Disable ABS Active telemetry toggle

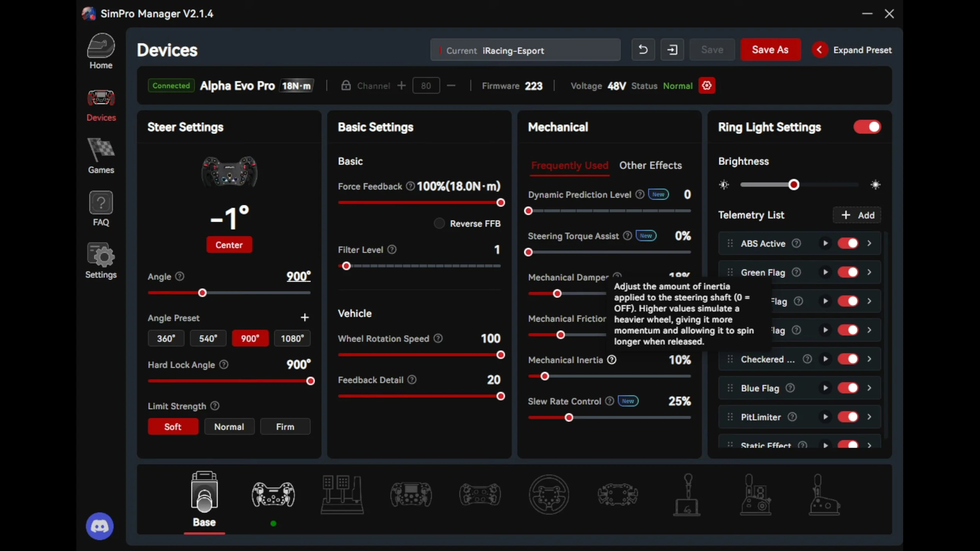(x=848, y=243)
